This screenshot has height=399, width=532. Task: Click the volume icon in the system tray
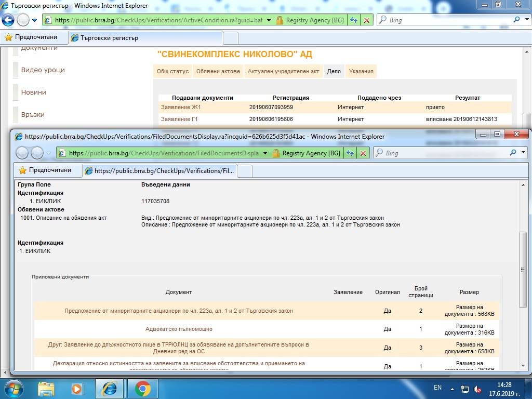coord(477,390)
